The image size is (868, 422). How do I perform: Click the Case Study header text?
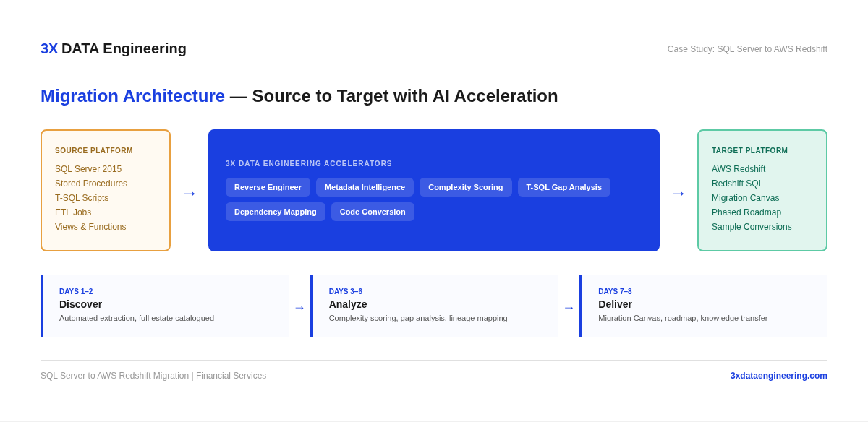[747, 49]
